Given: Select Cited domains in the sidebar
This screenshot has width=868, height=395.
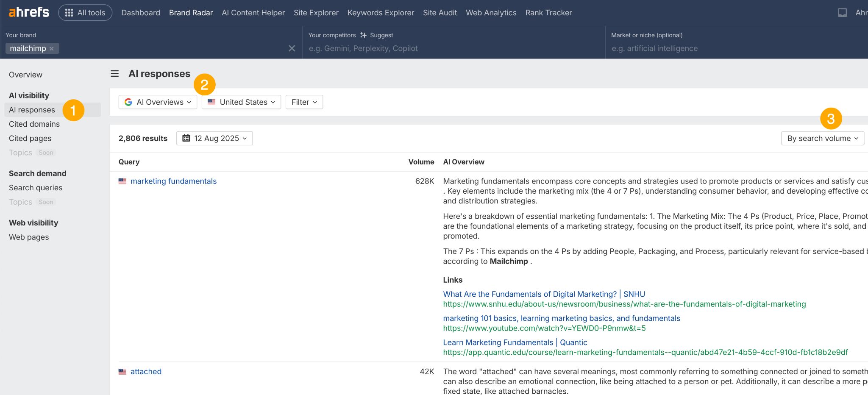Looking at the screenshot, I should (x=34, y=124).
